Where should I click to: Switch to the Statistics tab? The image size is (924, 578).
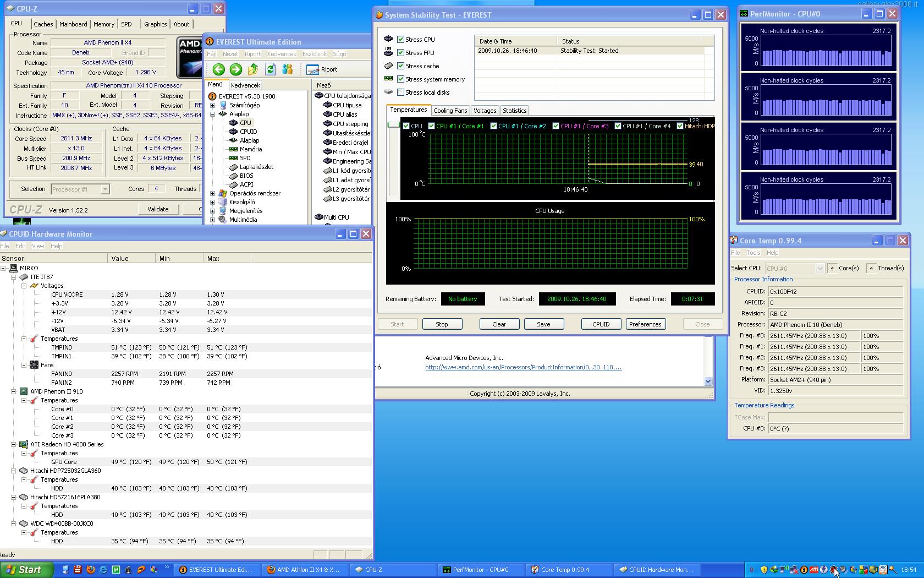click(x=514, y=111)
